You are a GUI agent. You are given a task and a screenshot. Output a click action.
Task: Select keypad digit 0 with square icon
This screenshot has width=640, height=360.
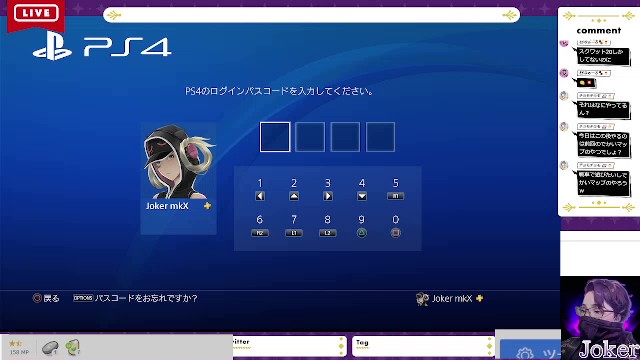(x=396, y=227)
